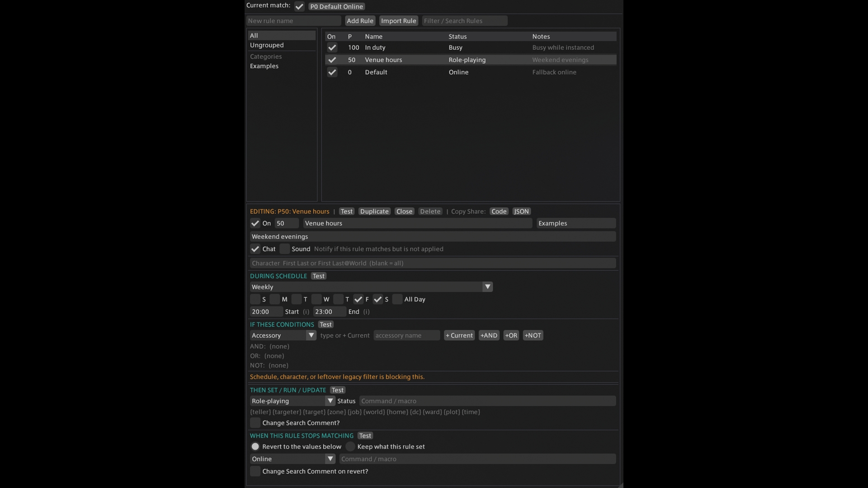The height and width of the screenshot is (488, 868).
Task: Click the Start time info (i) icon
Action: point(306,312)
